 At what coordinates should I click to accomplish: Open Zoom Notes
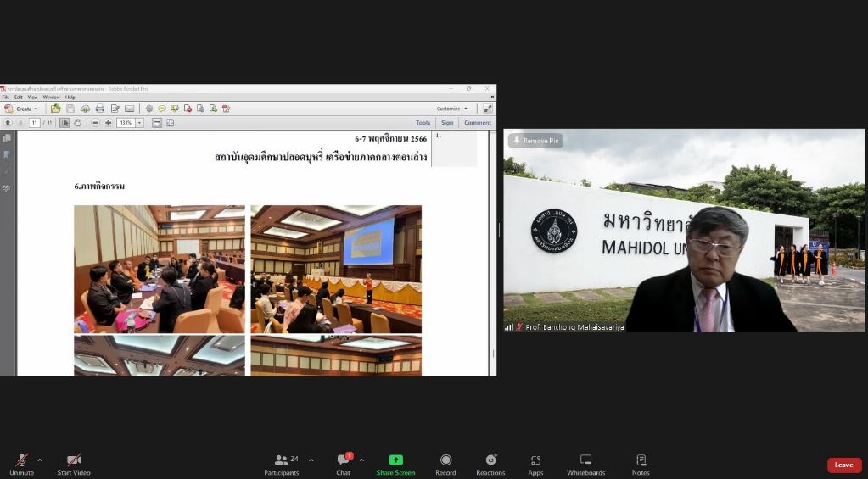click(x=641, y=465)
